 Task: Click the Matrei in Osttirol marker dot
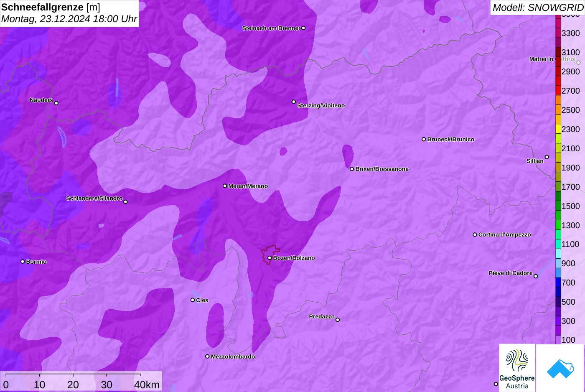pyautogui.click(x=579, y=63)
